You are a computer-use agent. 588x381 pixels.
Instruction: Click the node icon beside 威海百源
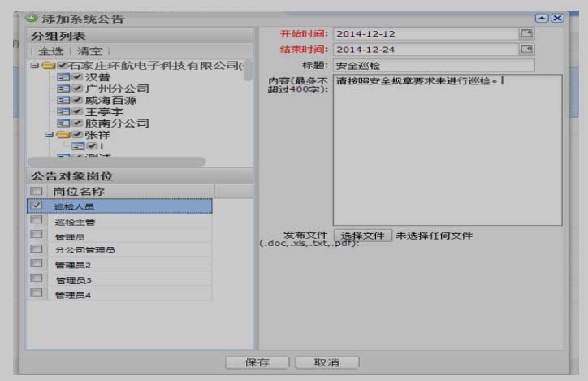(63, 100)
